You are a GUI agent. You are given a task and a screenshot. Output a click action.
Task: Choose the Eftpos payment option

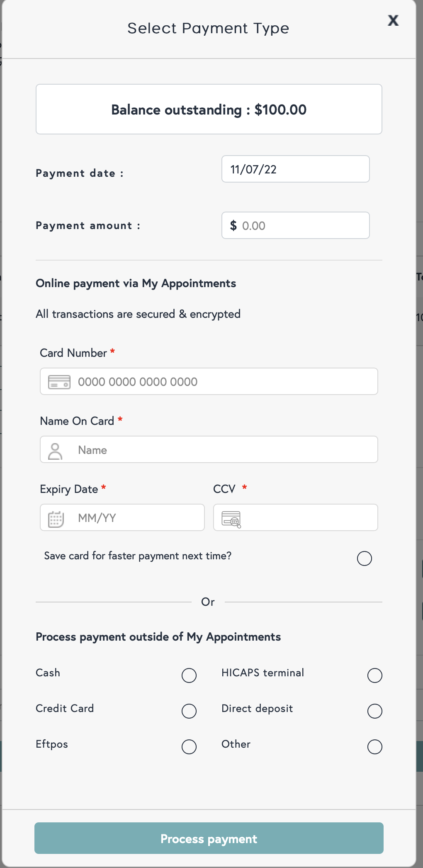[x=189, y=747]
